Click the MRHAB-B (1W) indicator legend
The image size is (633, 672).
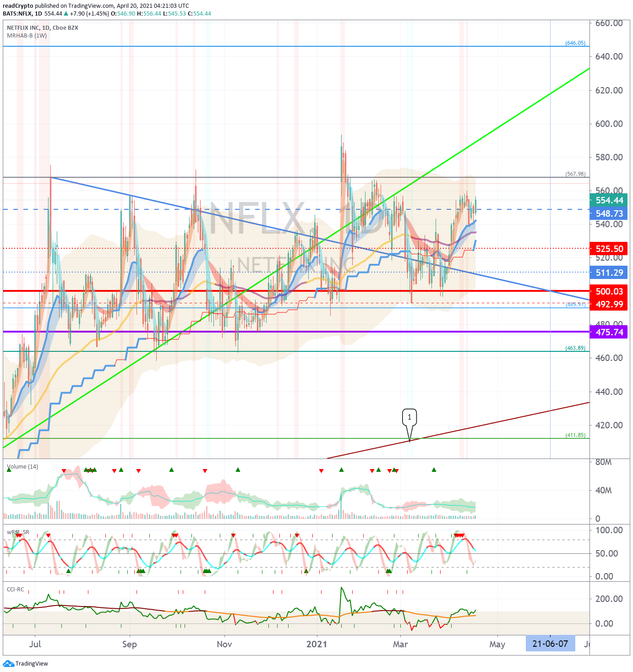27,36
